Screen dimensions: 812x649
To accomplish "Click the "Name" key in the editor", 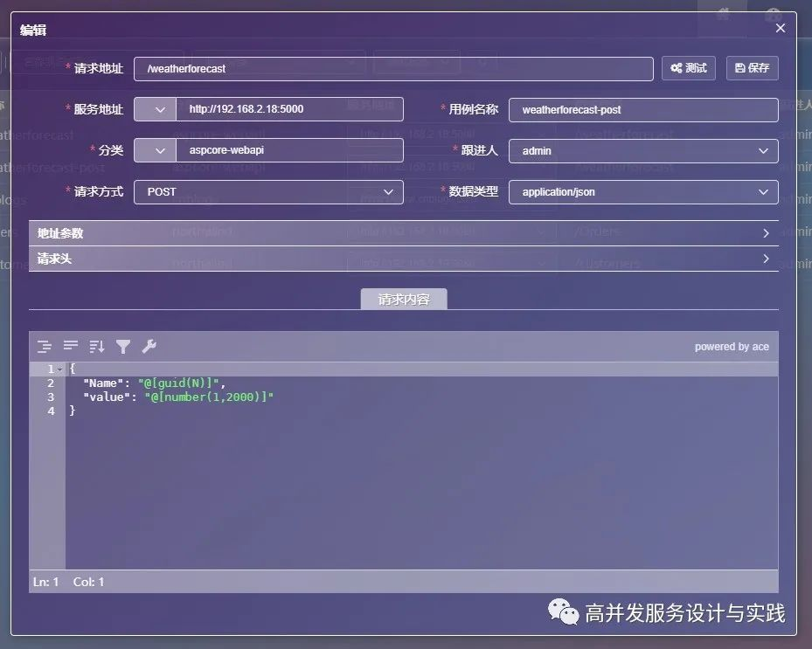I will tap(103, 383).
